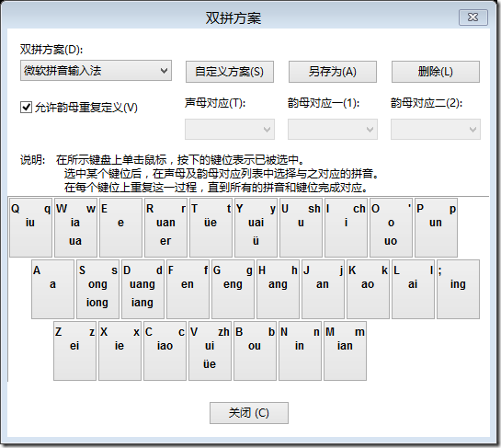Screen dimensions: 501x448
Task: Select the U key mapped to sh
Action: coord(301,227)
